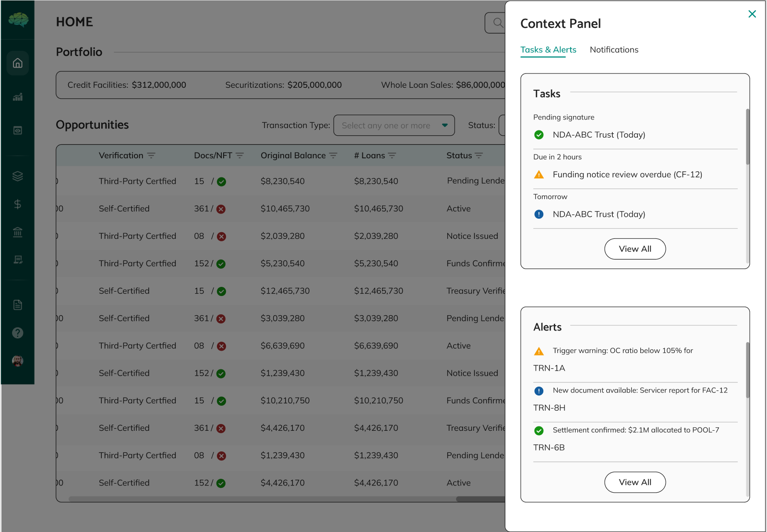Open the Funding notice review overdue task

[627, 175]
